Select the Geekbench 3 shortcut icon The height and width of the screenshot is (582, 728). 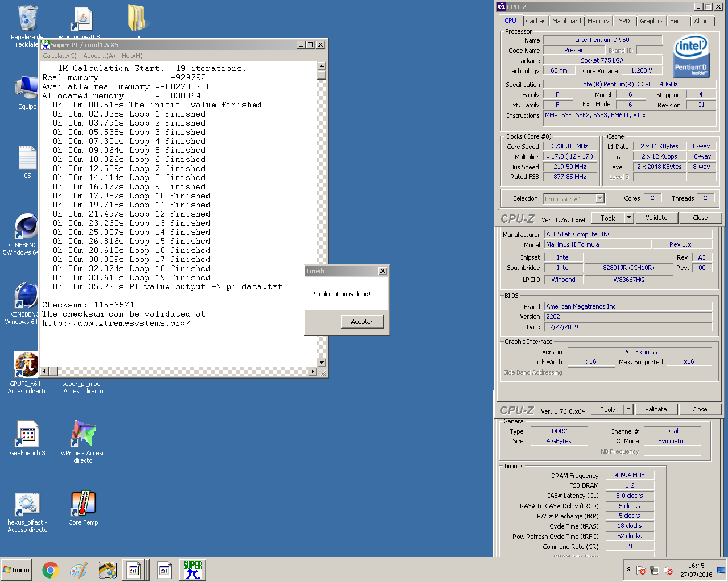(27, 434)
